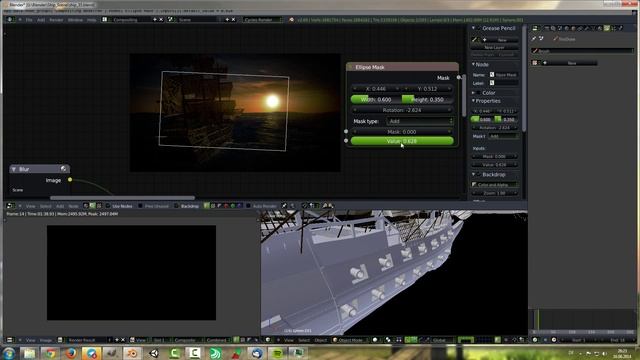
Task: Click the X position field in the Ellipse Mask node
Action: pos(376,89)
